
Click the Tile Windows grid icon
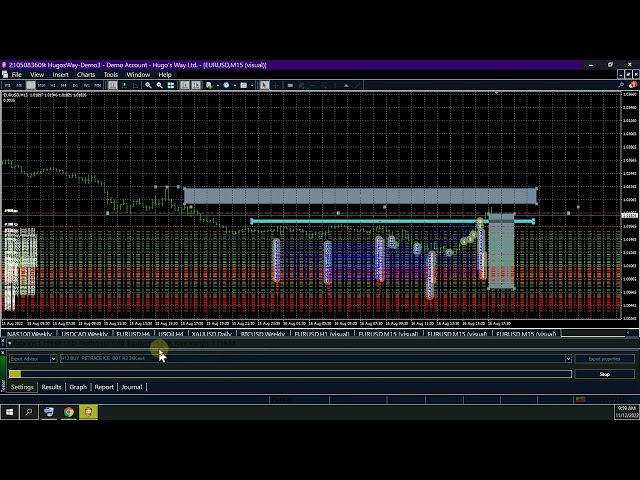tap(171, 85)
